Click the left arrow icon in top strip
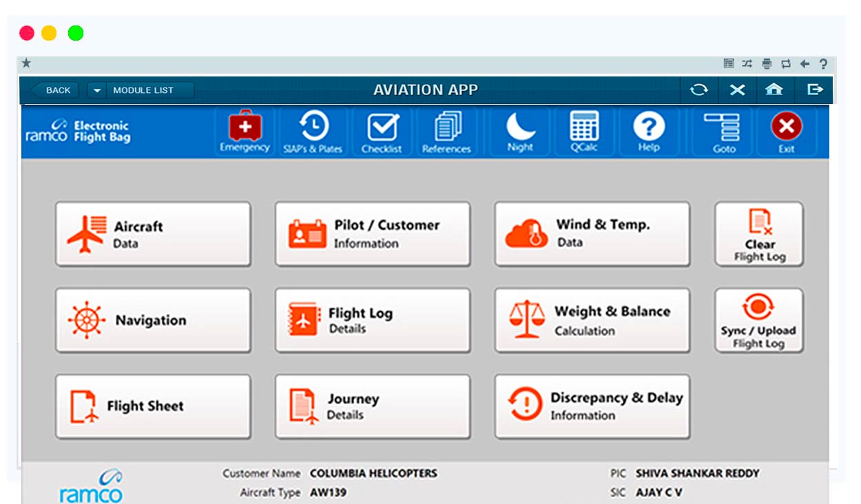This screenshot has width=861, height=504. 805,64
